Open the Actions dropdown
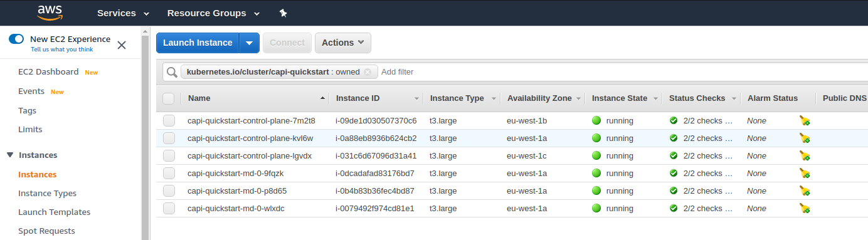The image size is (868, 240). (x=343, y=43)
